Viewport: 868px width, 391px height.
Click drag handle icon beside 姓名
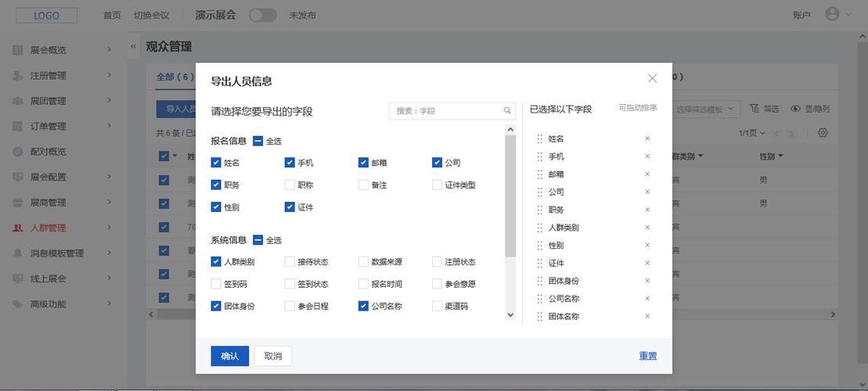click(540, 139)
